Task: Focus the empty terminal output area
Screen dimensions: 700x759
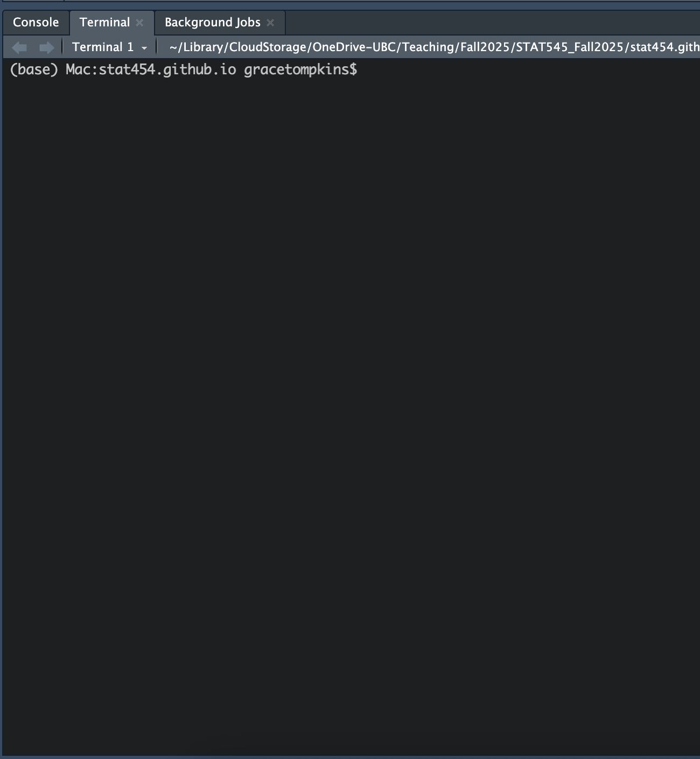Action: tap(350, 404)
